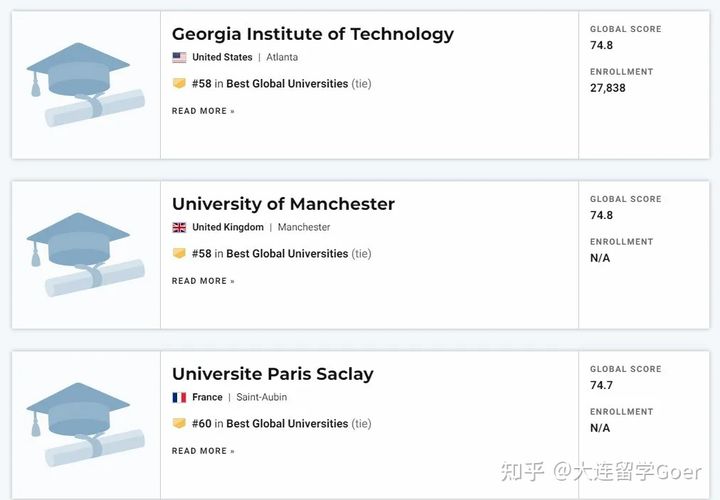Click the rank badge icon beside Paris Saclay's #60
This screenshot has width=720, height=500.
[x=179, y=423]
